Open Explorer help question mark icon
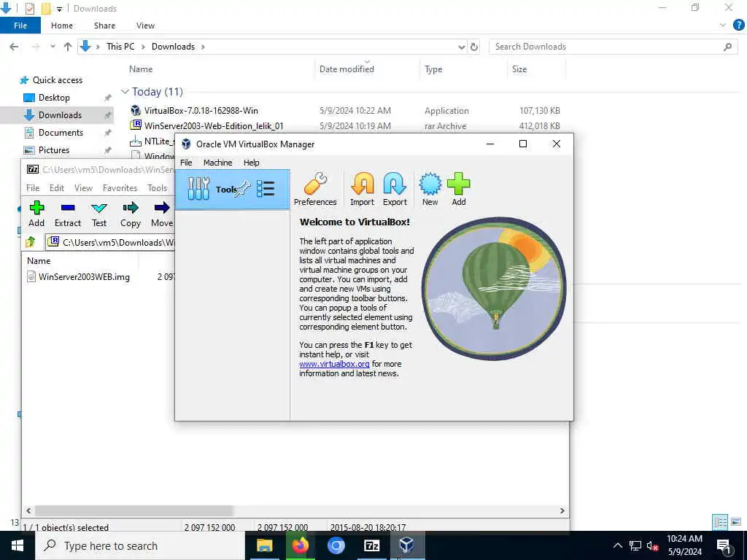Screen dimensions: 747x560 pyautogui.click(x=738, y=26)
